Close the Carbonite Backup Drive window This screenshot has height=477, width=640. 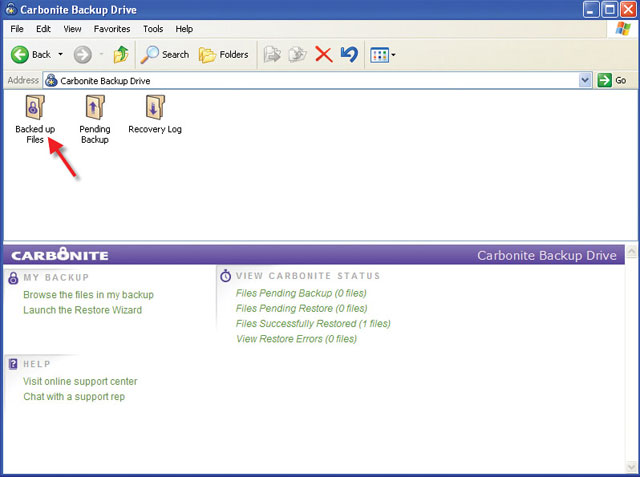point(629,9)
